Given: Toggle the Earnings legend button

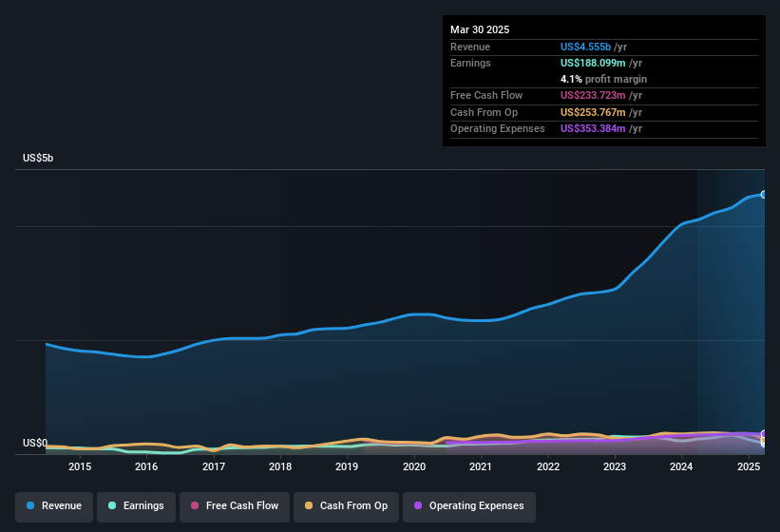Looking at the screenshot, I should click(x=136, y=506).
